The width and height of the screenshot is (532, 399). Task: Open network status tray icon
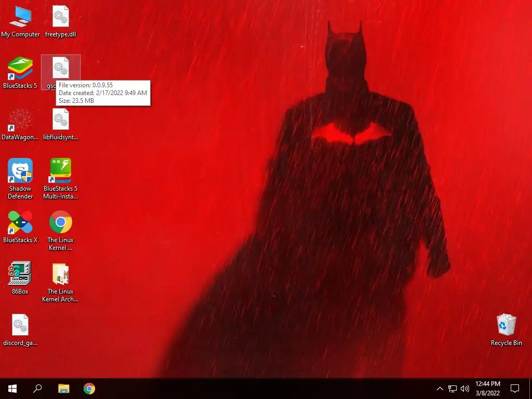(x=453, y=389)
